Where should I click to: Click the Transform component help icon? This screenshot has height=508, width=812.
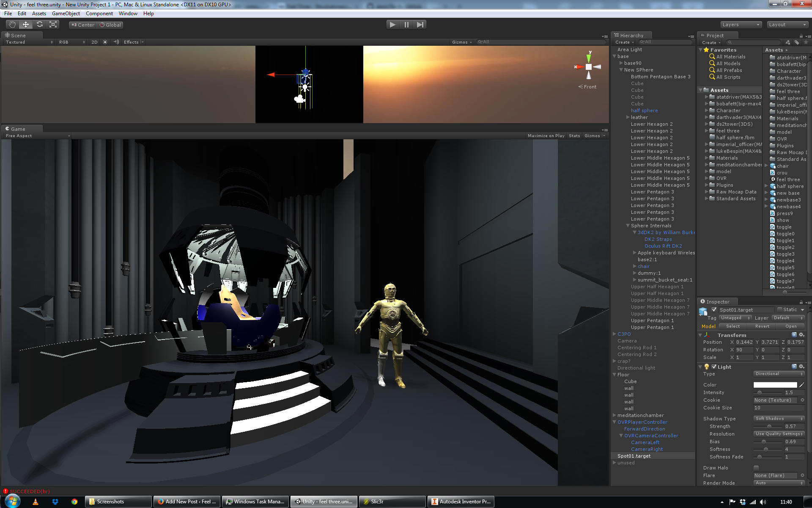point(794,335)
